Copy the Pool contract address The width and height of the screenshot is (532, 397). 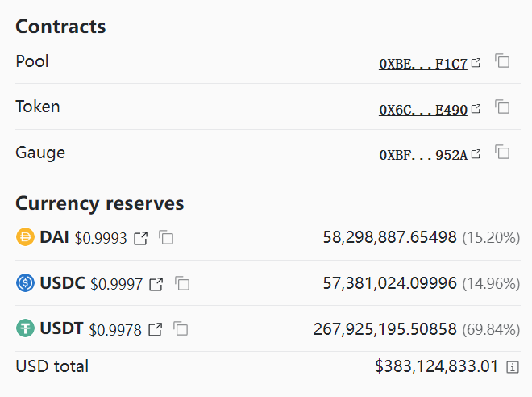502,61
